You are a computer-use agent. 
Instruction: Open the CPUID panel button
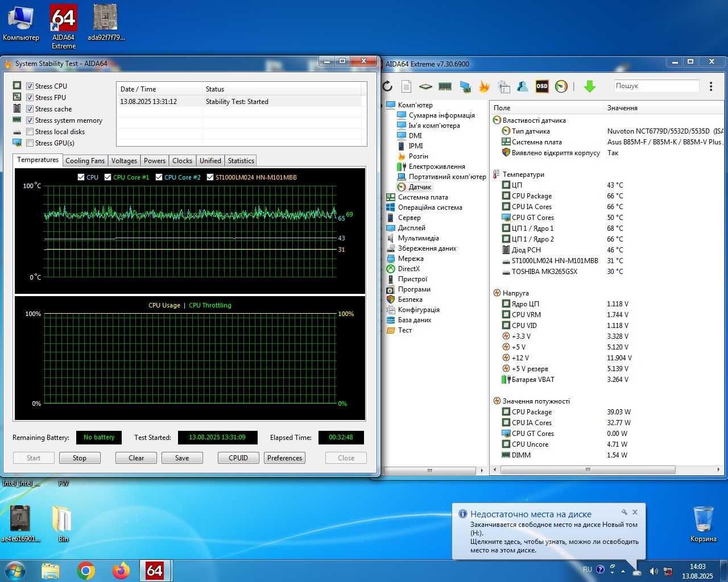pyautogui.click(x=238, y=458)
